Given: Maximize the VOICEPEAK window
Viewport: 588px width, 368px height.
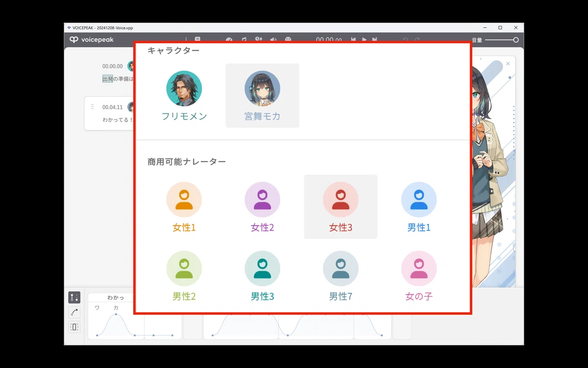Looking at the screenshot, I should pyautogui.click(x=500, y=28).
